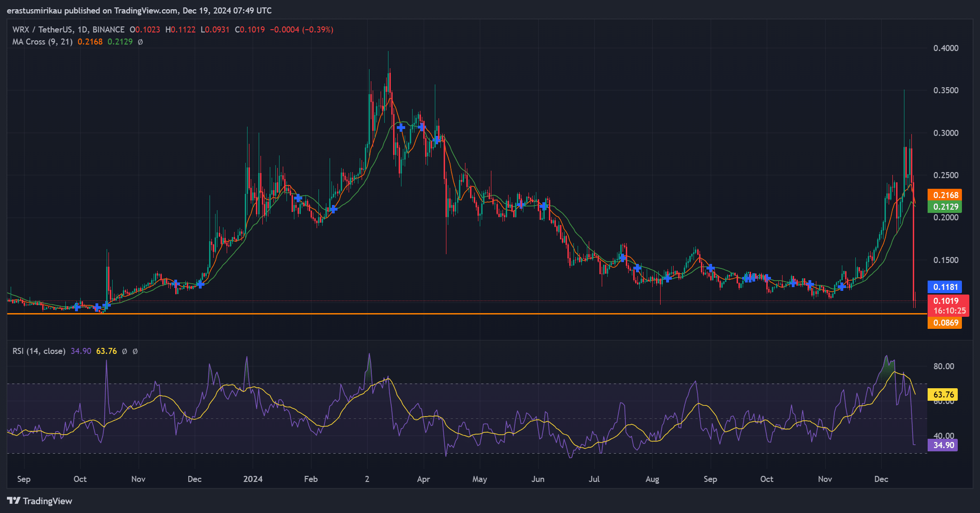Click the 1D interval in the chart title
Screen dimensions: 980x513
(x=83, y=30)
